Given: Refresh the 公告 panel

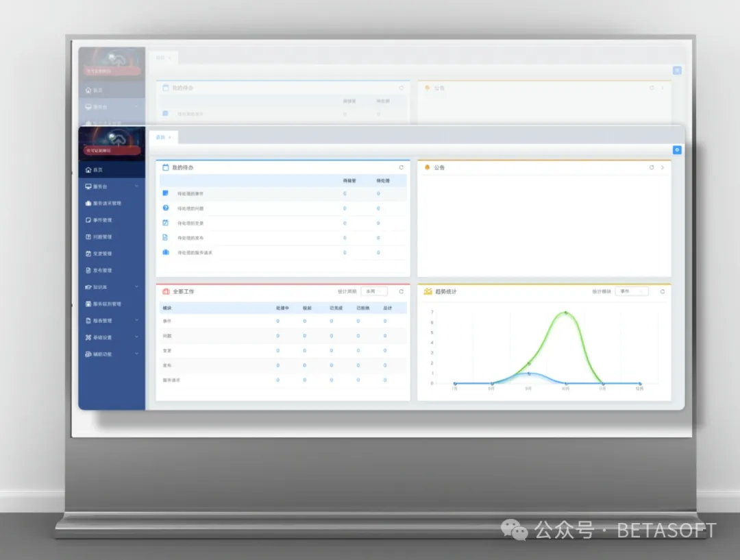Looking at the screenshot, I should 652,167.
